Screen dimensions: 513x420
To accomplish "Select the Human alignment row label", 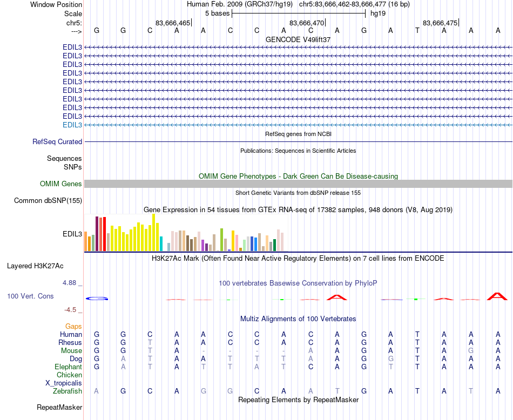I will [x=71, y=334].
